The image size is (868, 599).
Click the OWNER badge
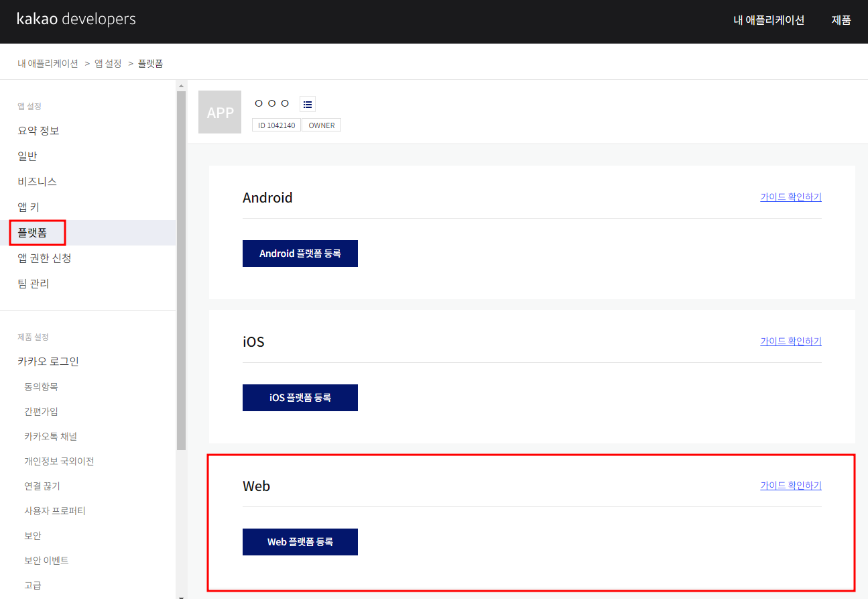[x=322, y=125]
